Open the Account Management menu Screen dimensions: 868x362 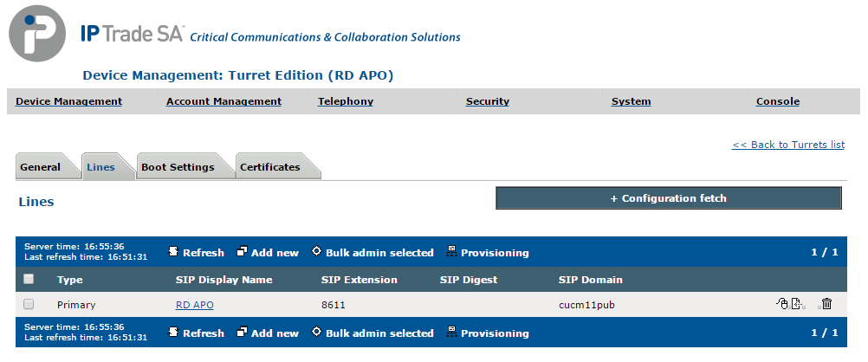[223, 101]
